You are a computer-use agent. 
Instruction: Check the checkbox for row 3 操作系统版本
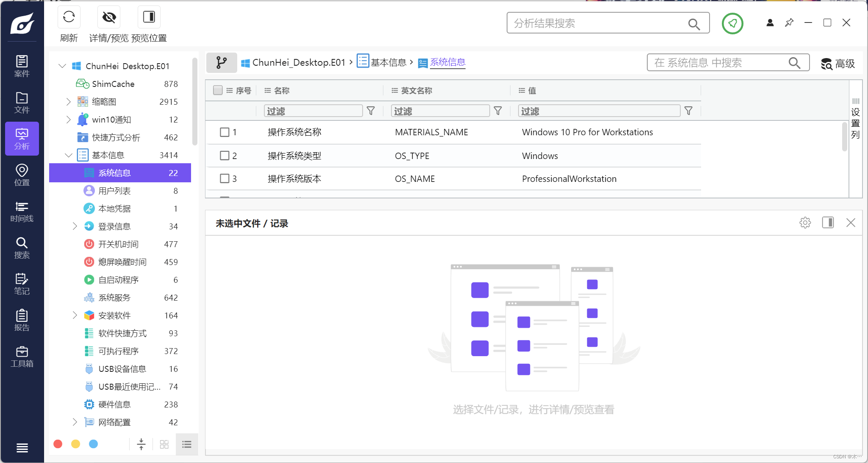tap(225, 179)
